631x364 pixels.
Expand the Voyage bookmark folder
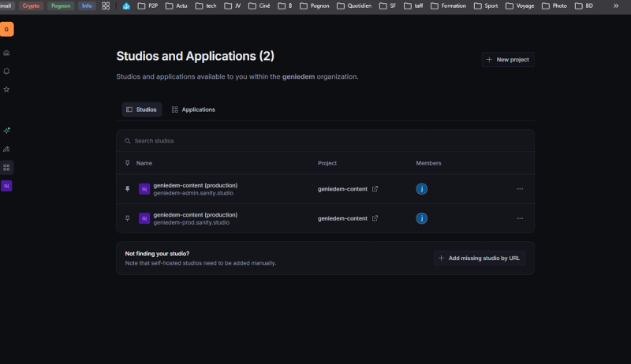tap(520, 6)
